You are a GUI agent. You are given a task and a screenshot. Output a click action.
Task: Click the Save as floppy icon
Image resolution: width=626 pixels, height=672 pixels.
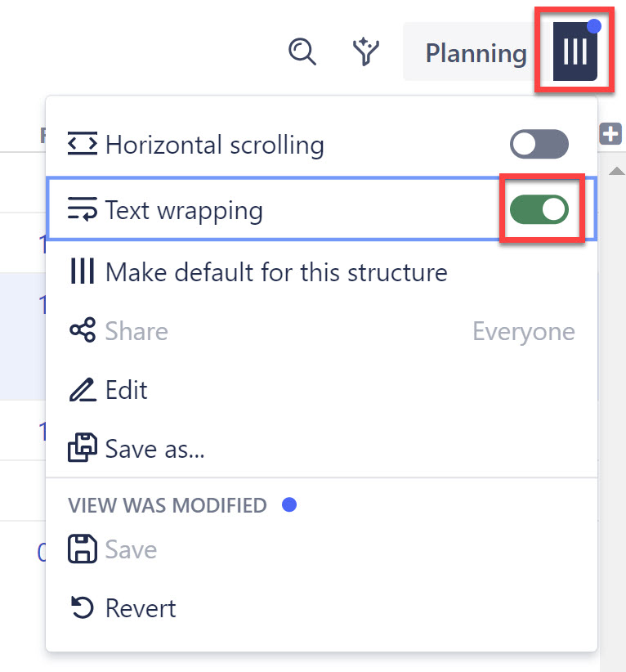[x=81, y=448]
